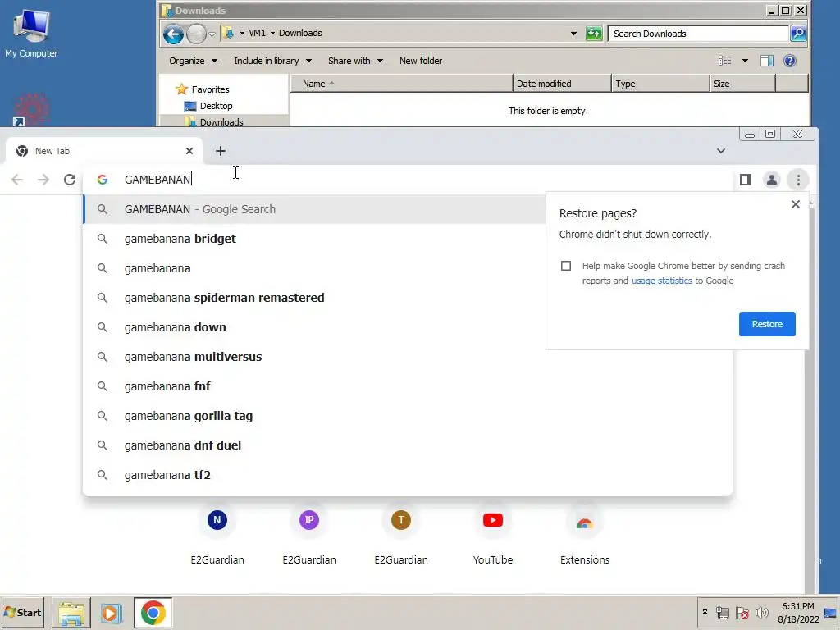This screenshot has width=840, height=630.
Task: Open the address bar history dropdown in Downloads
Action: point(573,33)
